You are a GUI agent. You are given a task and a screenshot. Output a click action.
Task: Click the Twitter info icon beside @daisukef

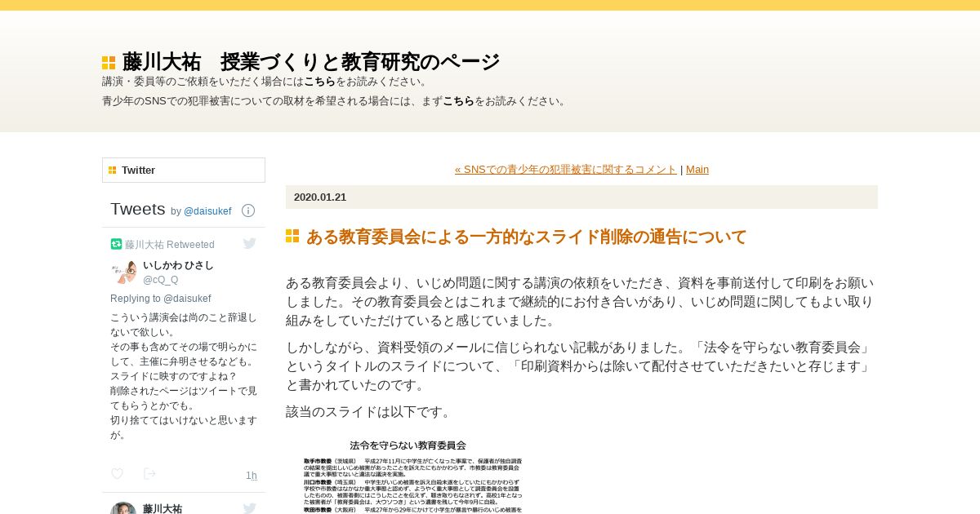(248, 210)
